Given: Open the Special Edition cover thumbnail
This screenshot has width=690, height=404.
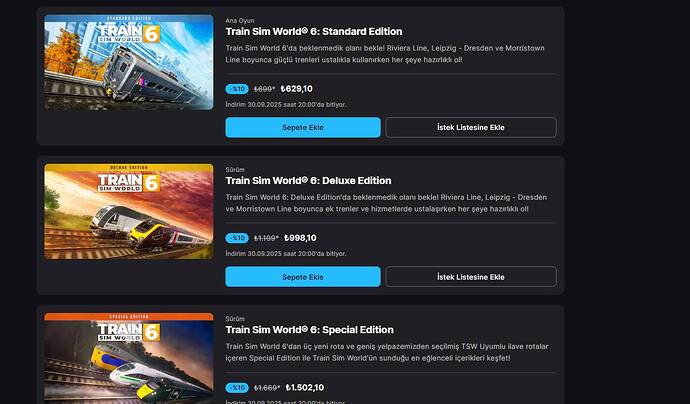Looking at the screenshot, I should pos(128,358).
